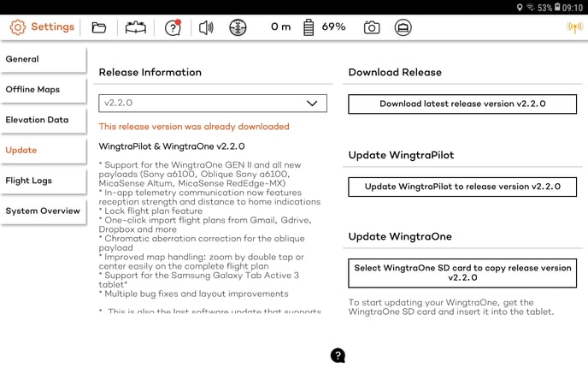Click the 'Multiple bug fixes and layout improvements' note
The image size is (588, 368).
coord(193,294)
